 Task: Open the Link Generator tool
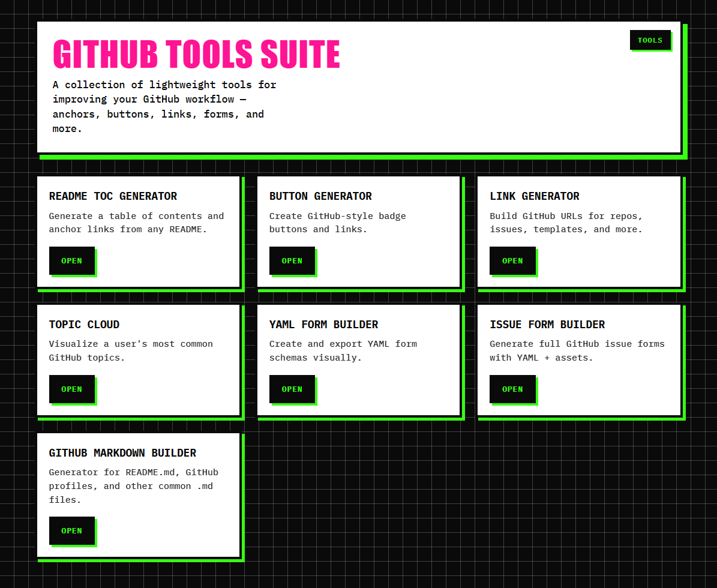pos(512,260)
